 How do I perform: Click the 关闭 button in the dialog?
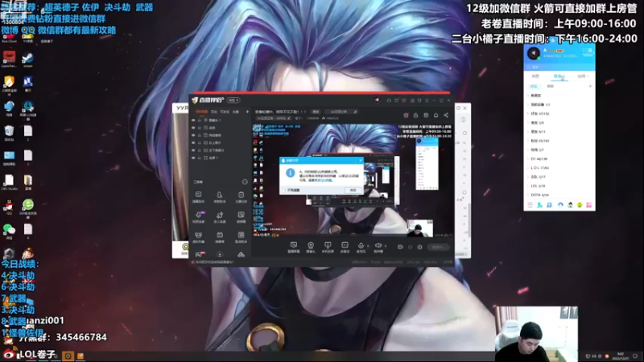353,191
